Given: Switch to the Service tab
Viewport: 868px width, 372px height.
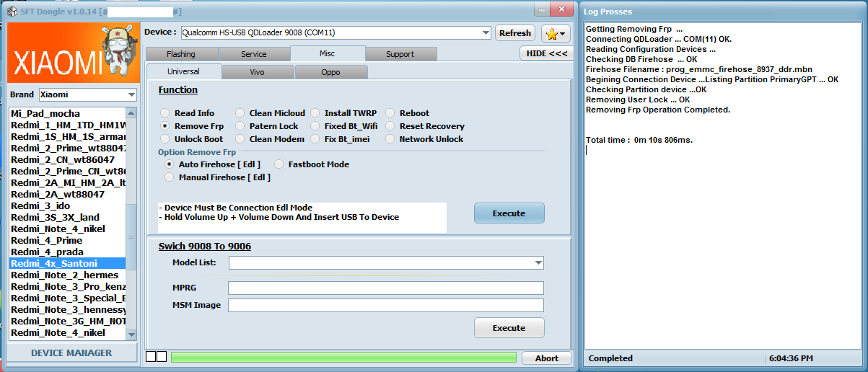Looking at the screenshot, I should [254, 54].
